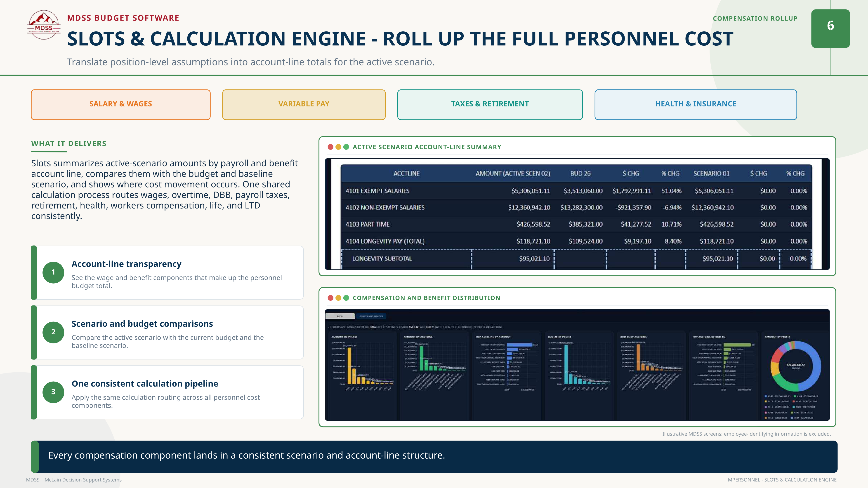Click the $109,524.00 budget cell
This screenshot has width=868, height=488.
585,241
